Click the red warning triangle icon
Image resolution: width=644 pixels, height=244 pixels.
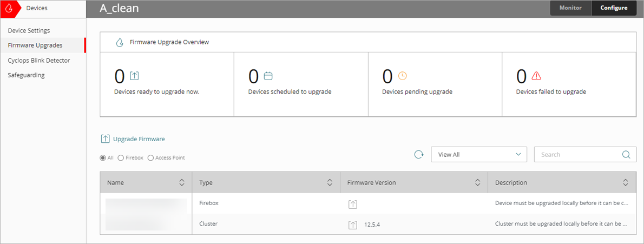(536, 76)
